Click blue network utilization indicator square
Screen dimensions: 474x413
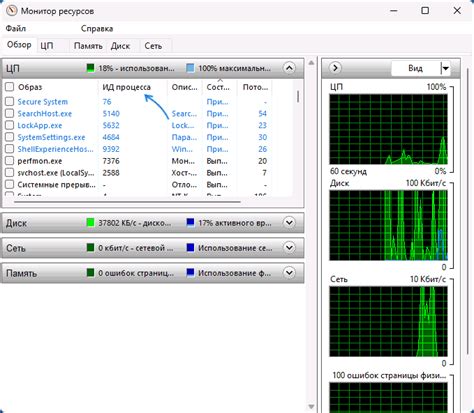point(190,248)
